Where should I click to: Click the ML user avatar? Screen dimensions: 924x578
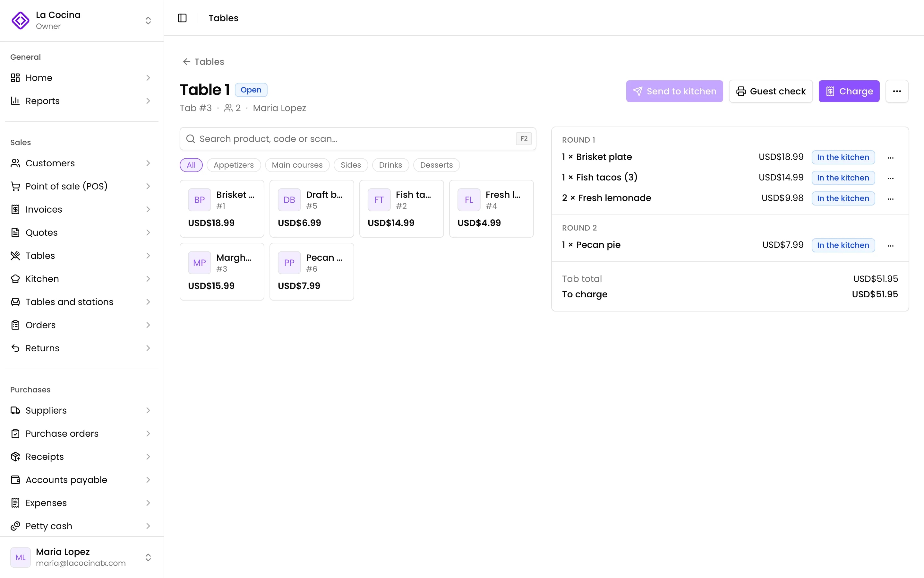click(21, 557)
